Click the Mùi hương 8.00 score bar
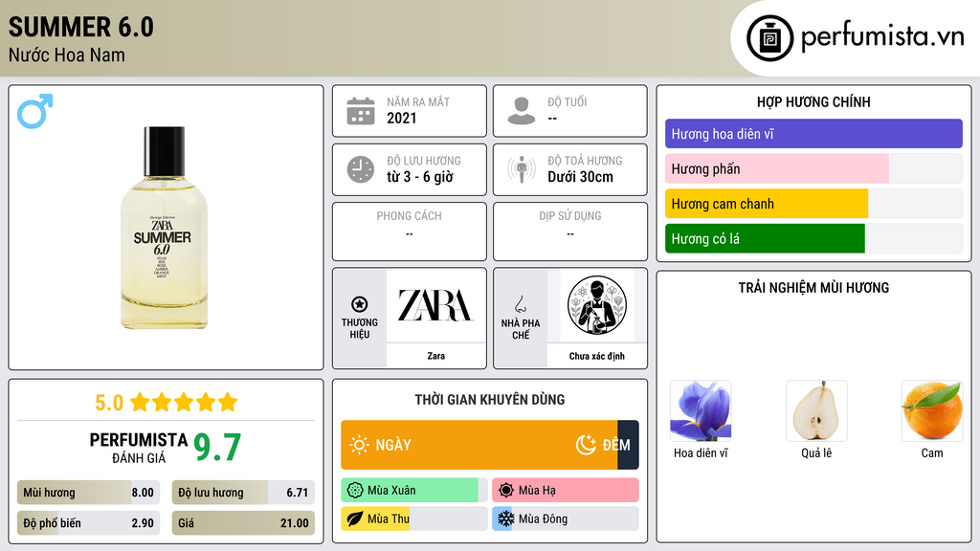980x551 pixels. tap(88, 493)
